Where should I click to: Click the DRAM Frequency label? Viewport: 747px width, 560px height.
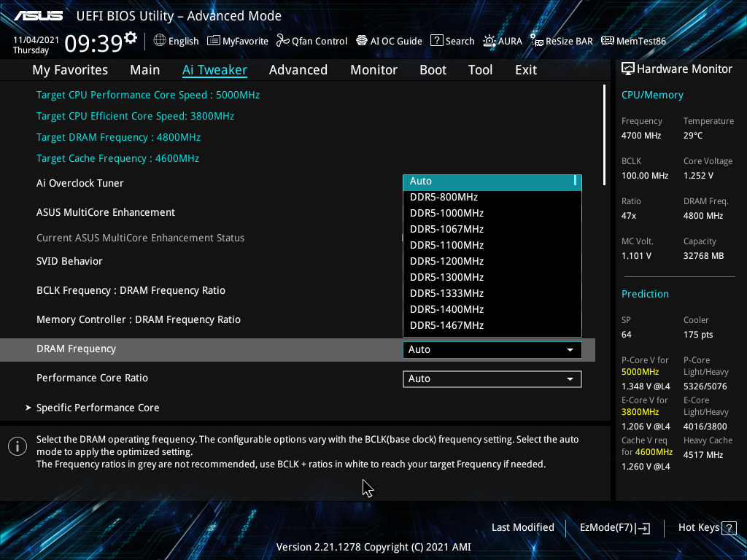coord(76,349)
